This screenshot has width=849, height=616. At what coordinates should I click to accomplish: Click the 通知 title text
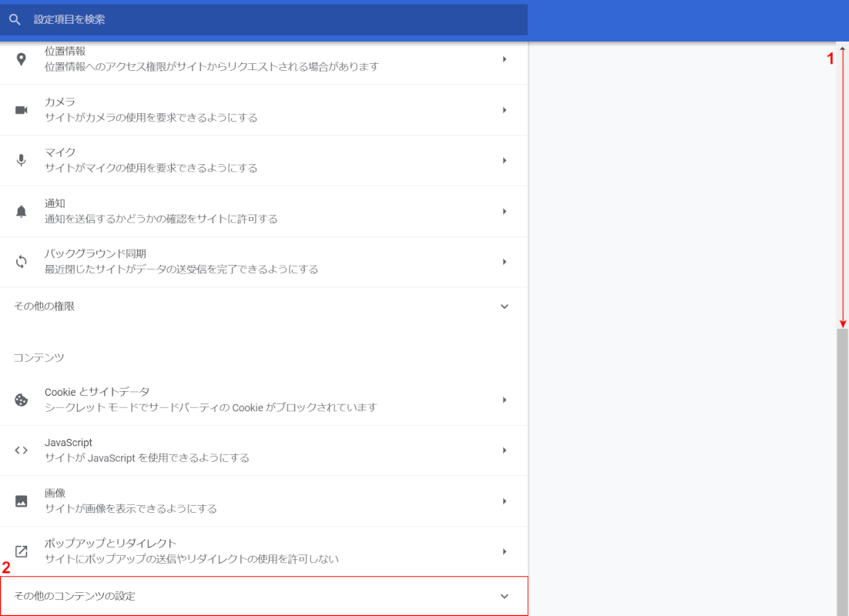tap(55, 203)
